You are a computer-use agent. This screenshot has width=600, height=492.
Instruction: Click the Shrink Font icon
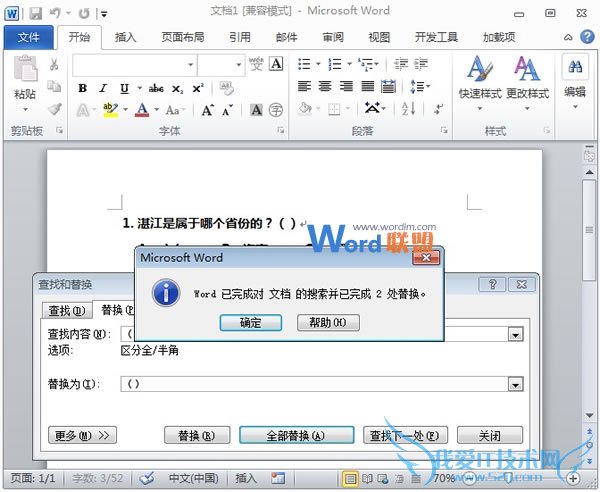point(228,110)
